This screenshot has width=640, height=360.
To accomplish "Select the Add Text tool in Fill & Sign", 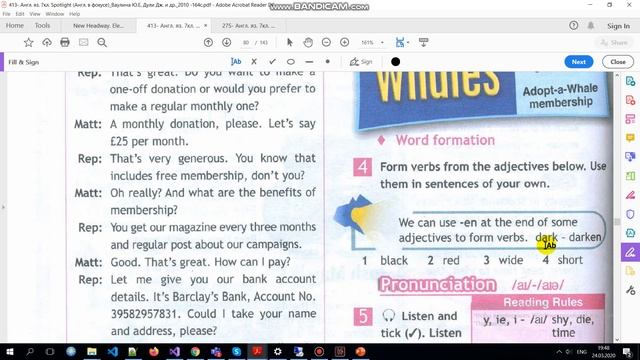I will [x=236, y=62].
